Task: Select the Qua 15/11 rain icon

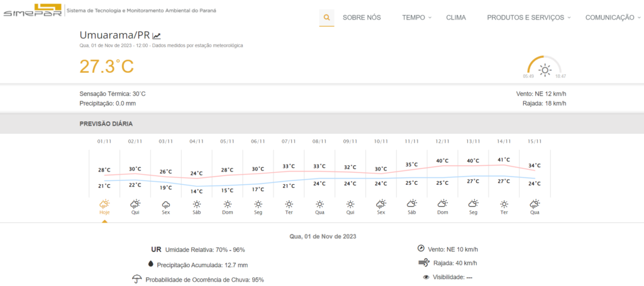Action: (535, 204)
